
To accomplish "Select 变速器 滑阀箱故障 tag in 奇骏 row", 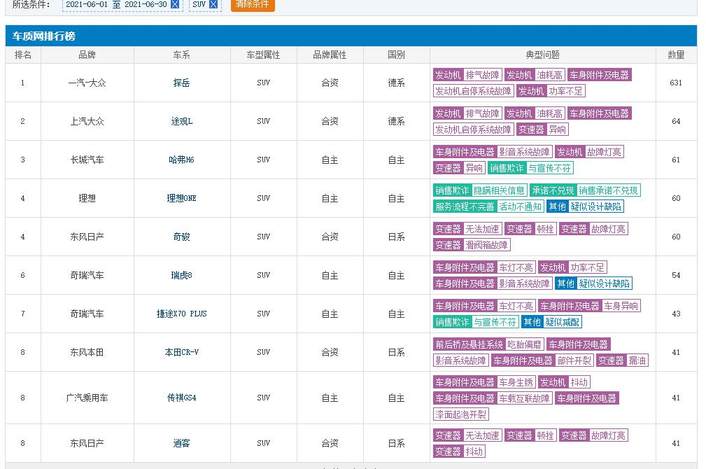I will 471,245.
